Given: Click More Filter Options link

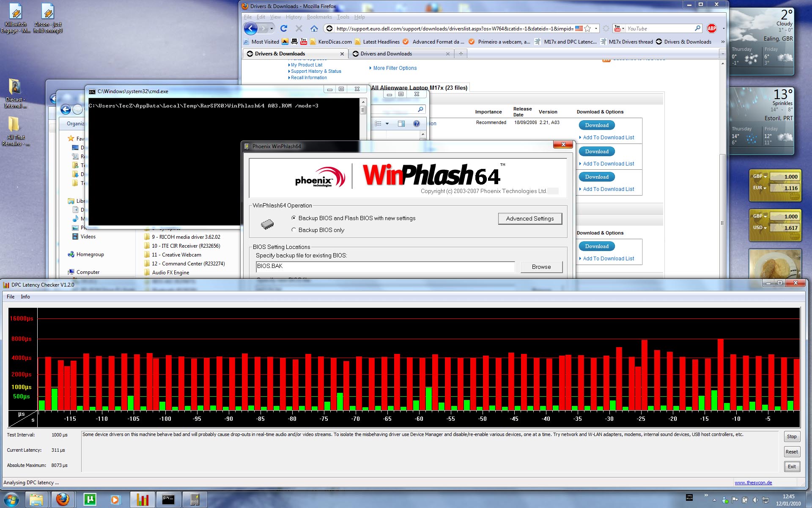Looking at the screenshot, I should click(395, 68).
